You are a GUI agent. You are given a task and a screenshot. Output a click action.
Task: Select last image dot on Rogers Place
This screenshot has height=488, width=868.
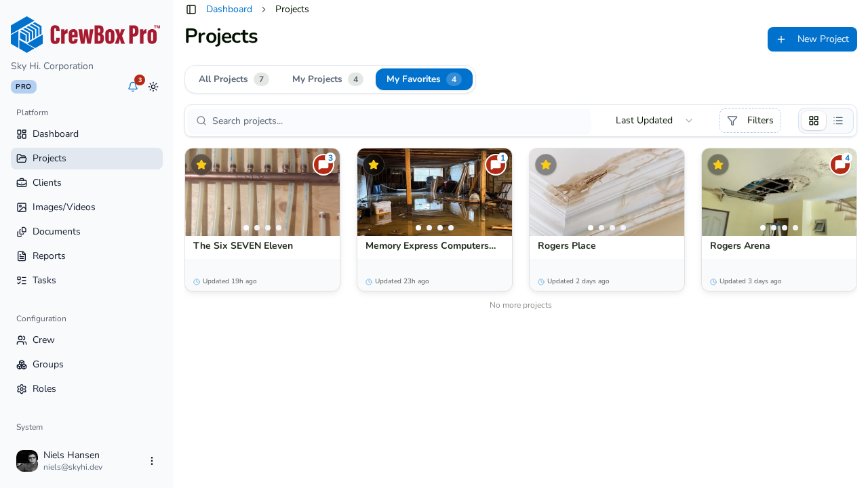coord(623,228)
